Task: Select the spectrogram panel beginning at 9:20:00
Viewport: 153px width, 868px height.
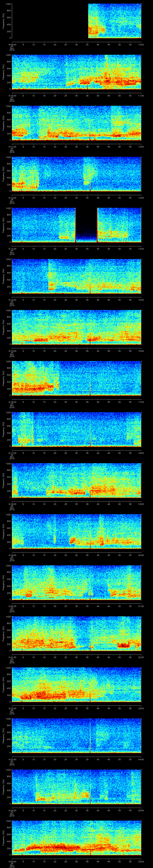Action: pyautogui.click(x=77, y=583)
